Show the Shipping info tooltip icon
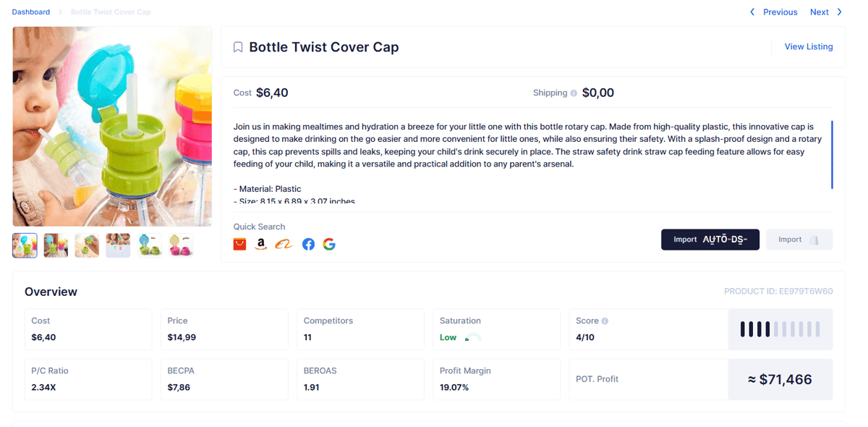 574,93
